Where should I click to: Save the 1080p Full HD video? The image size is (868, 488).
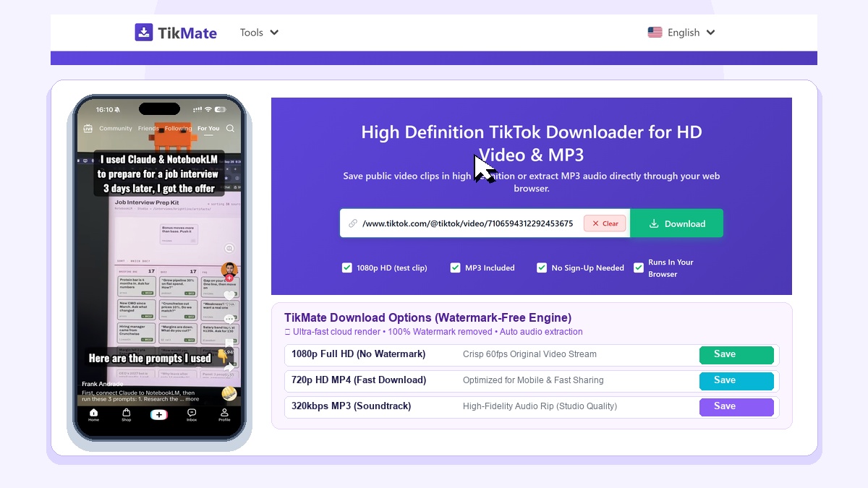pos(736,355)
